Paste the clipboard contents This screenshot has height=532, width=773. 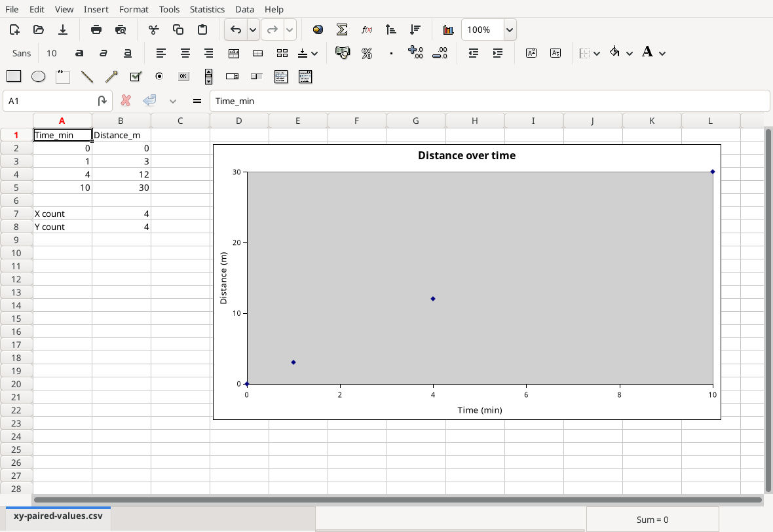[202, 29]
